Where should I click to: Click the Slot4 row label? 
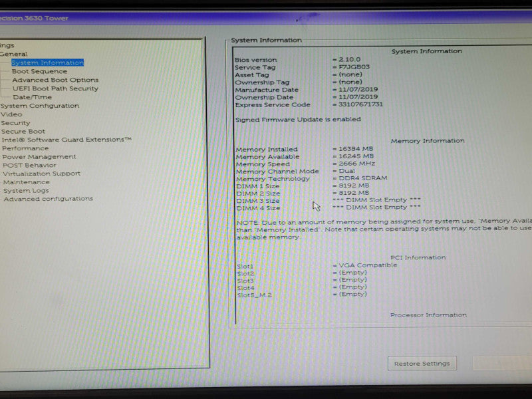(245, 288)
